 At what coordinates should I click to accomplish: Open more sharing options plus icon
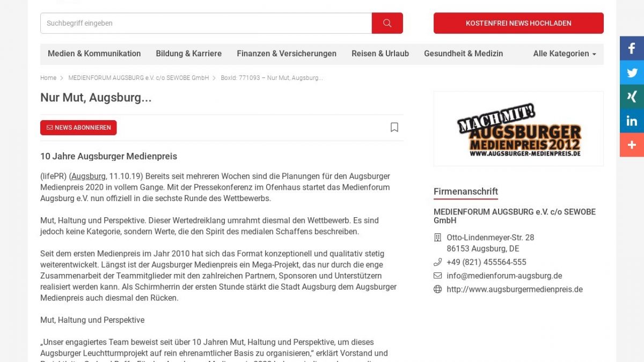point(632,145)
